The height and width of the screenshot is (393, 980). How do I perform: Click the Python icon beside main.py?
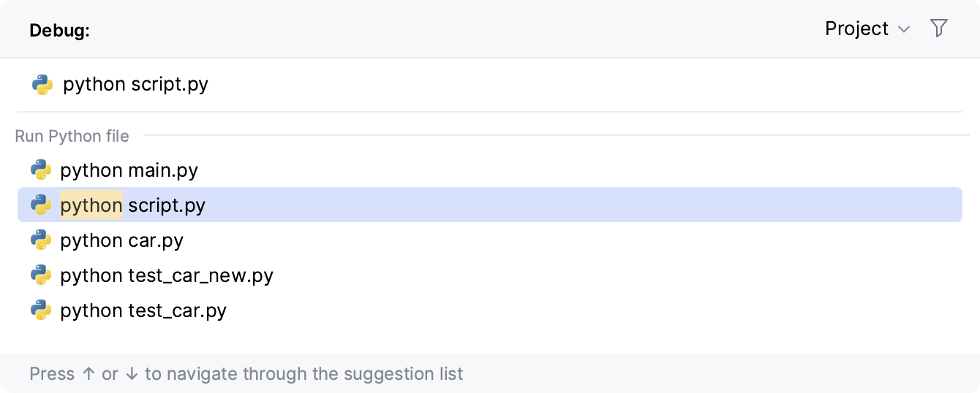tap(41, 170)
